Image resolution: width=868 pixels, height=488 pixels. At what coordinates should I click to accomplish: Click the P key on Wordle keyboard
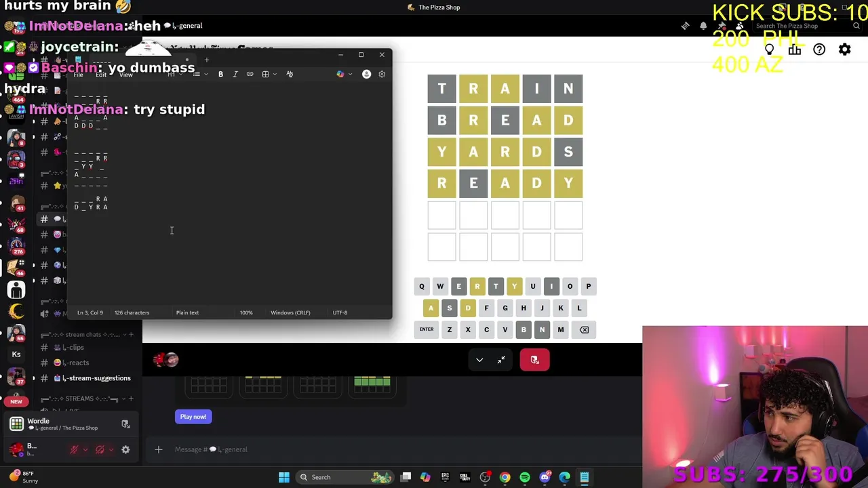point(588,286)
